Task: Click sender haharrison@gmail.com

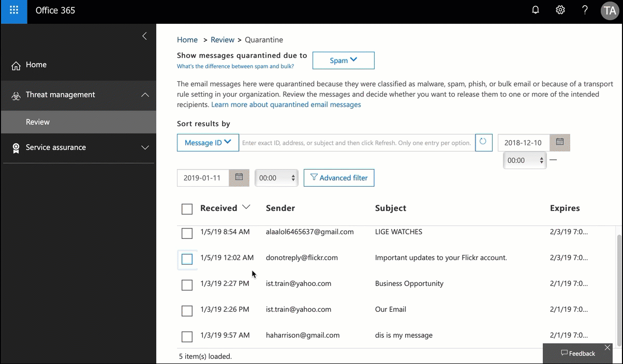Action: 303,335
